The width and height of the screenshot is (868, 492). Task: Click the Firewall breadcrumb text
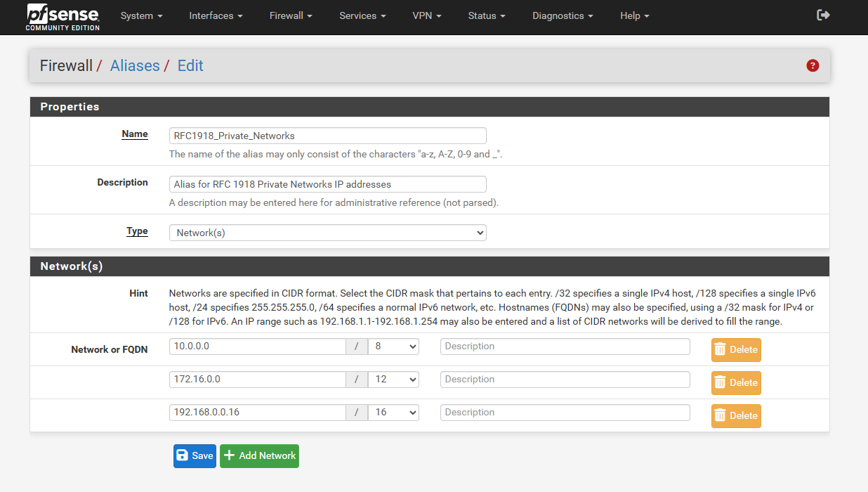coord(66,65)
